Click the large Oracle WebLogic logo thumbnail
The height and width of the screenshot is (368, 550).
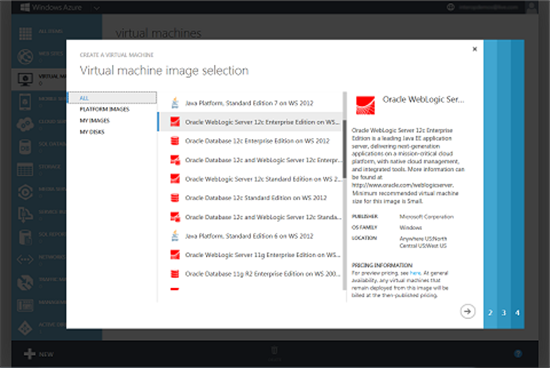click(x=365, y=105)
